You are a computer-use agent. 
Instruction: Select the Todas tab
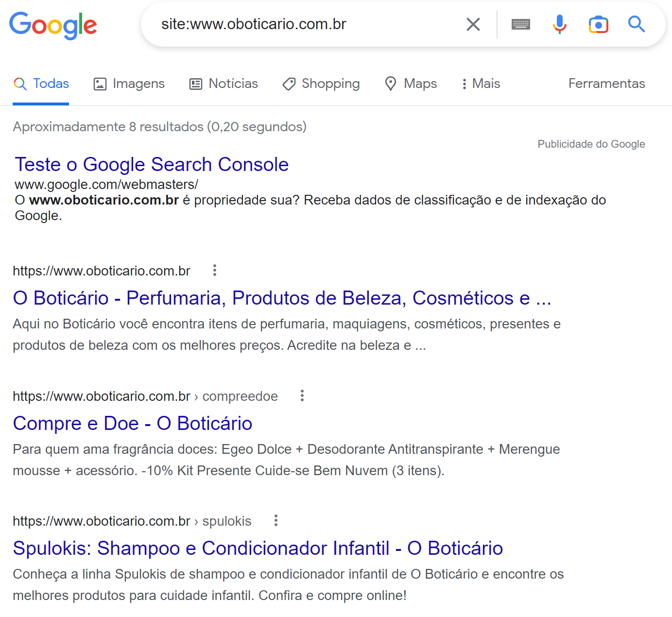[x=41, y=84]
